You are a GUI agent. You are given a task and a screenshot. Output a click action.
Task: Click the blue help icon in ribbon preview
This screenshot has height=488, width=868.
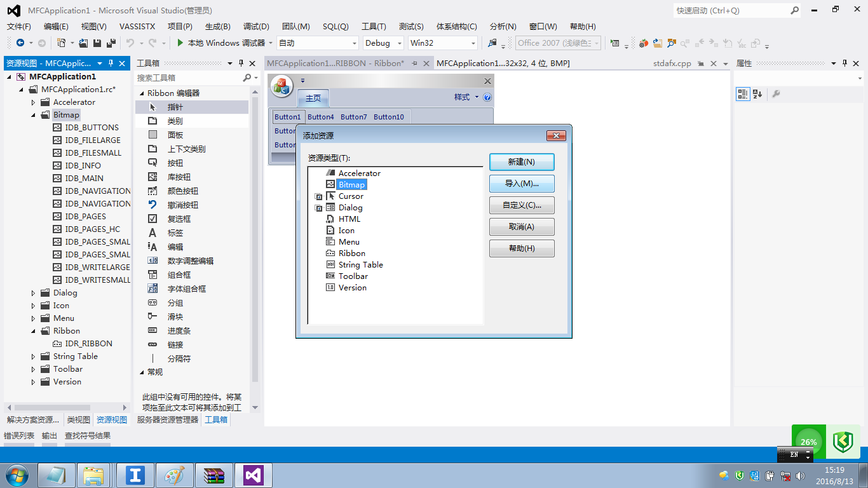(487, 97)
